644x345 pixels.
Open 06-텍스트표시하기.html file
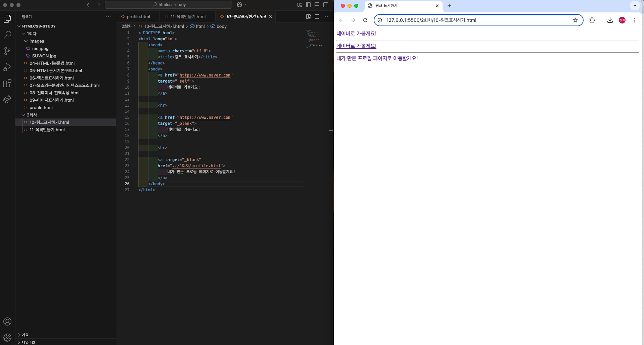point(65,78)
